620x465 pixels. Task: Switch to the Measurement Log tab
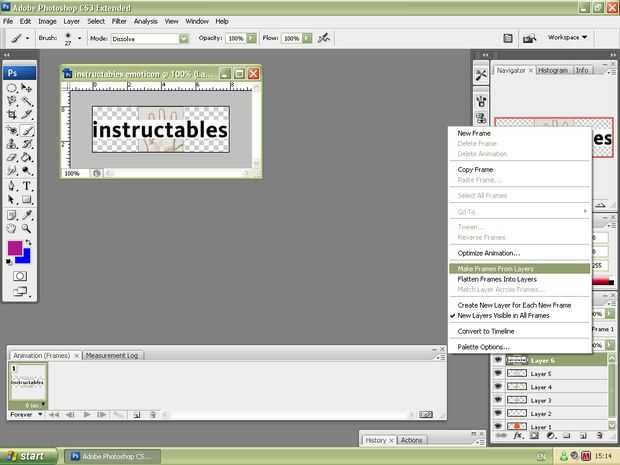112,355
